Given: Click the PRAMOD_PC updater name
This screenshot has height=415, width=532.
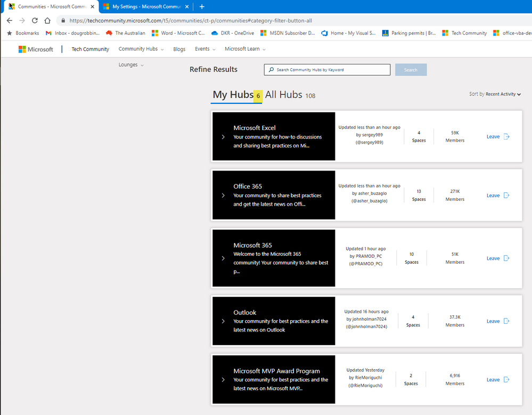Looking at the screenshot, I should 369,256.
